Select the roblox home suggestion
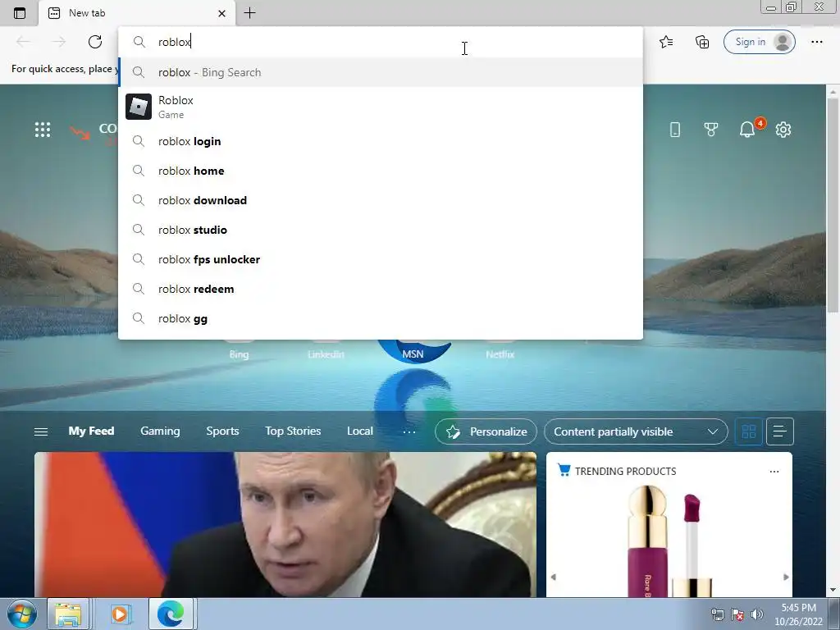 click(381, 171)
